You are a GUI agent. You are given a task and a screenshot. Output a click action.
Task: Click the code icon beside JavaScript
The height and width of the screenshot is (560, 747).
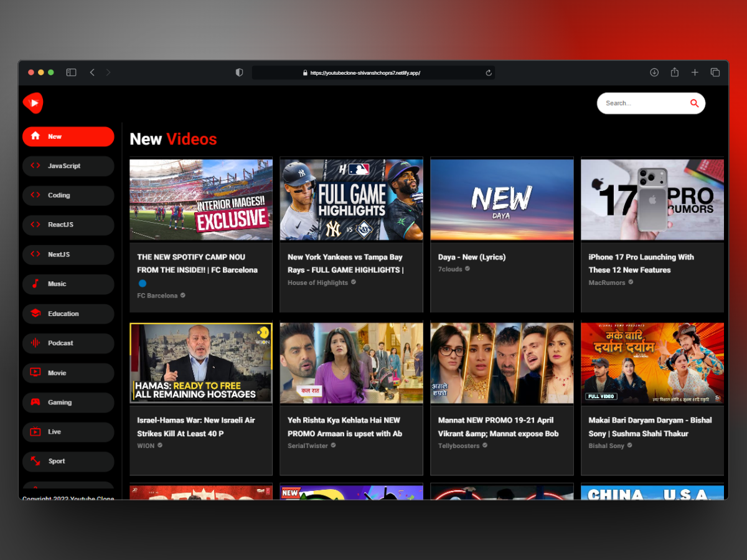pos(35,166)
